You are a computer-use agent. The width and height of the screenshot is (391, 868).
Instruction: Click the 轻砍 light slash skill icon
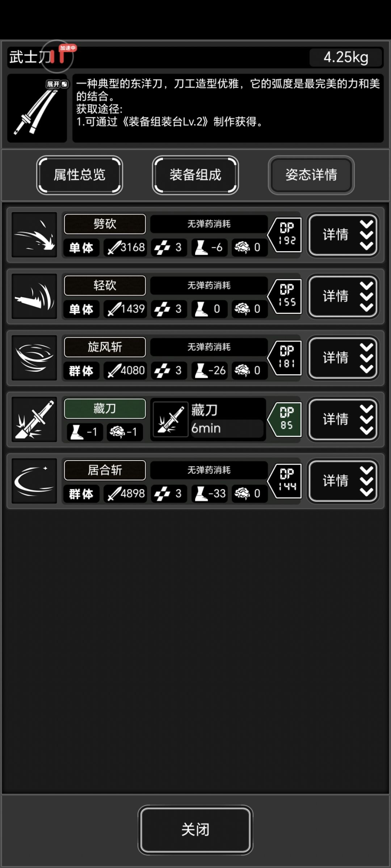(x=34, y=296)
